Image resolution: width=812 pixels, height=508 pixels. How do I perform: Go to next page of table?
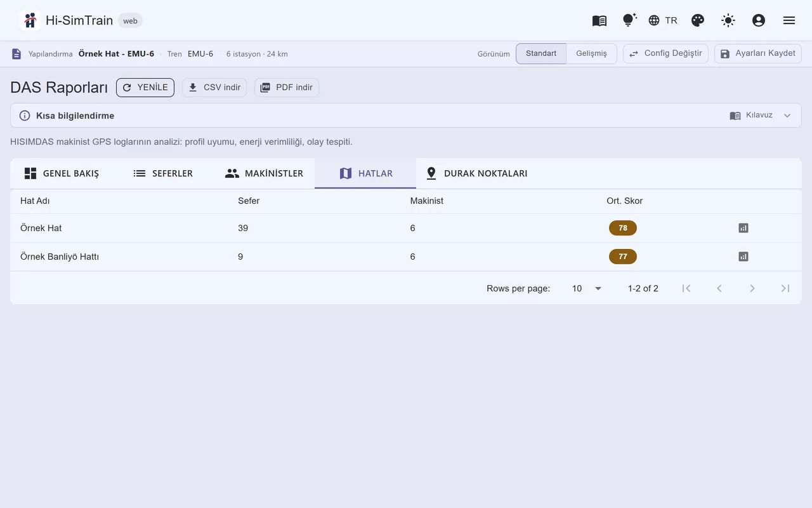[x=752, y=288]
